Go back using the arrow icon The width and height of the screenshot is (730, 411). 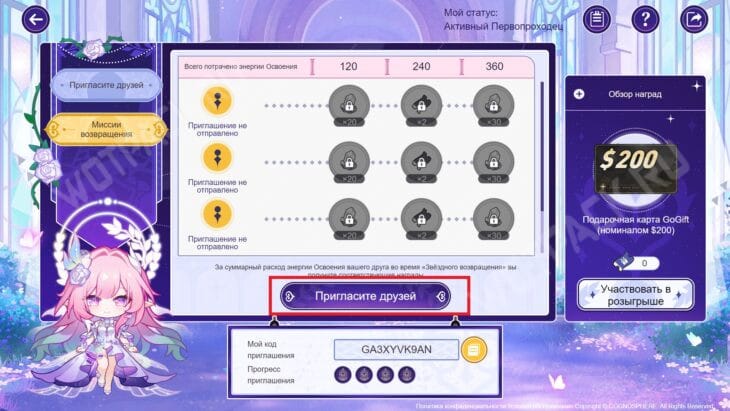(35, 19)
